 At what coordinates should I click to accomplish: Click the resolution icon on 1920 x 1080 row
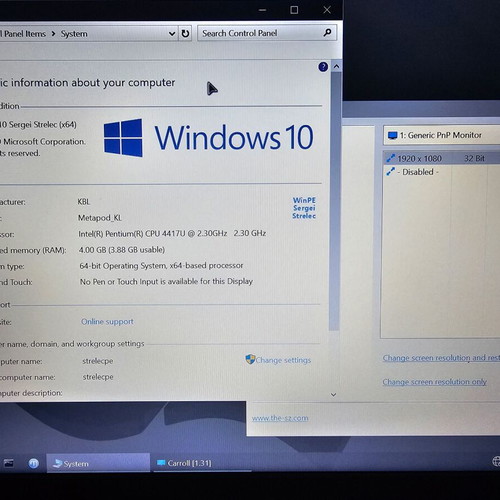(x=390, y=158)
